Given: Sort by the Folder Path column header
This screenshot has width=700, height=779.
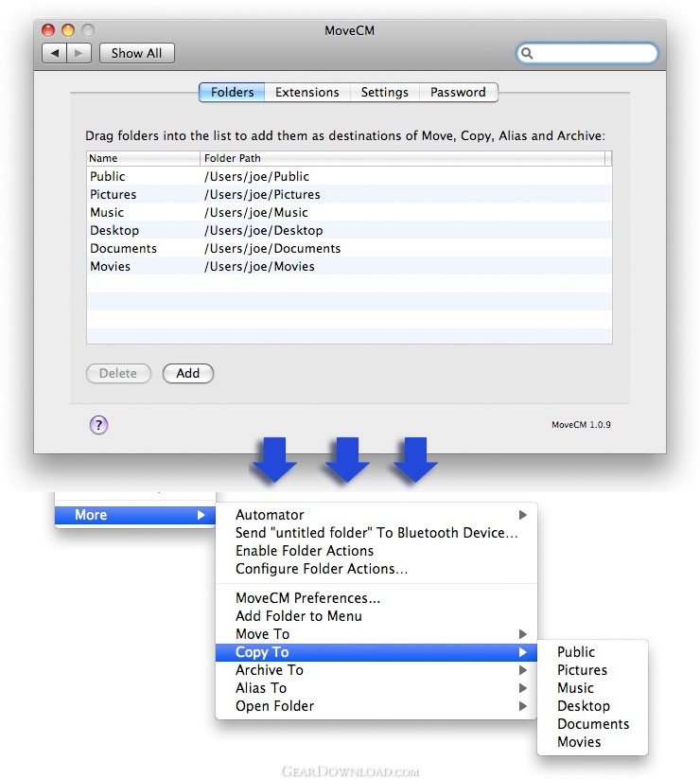Looking at the screenshot, I should [403, 158].
